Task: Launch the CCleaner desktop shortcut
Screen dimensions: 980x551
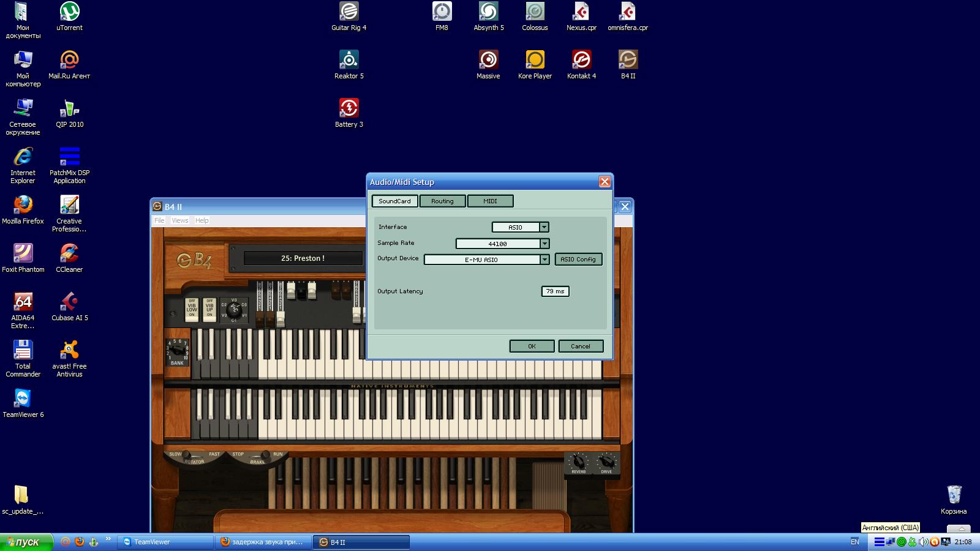Action: tap(69, 258)
